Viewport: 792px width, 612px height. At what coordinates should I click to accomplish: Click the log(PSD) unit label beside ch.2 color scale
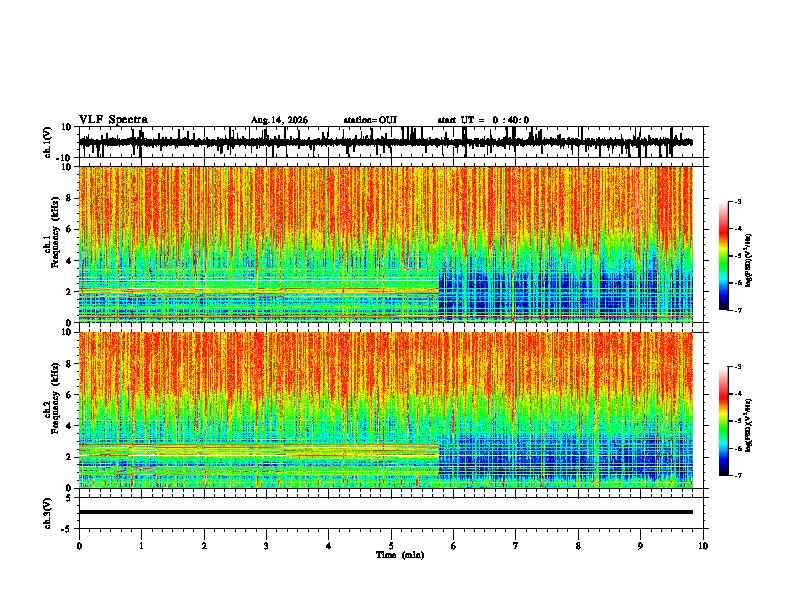pyautogui.click(x=749, y=425)
